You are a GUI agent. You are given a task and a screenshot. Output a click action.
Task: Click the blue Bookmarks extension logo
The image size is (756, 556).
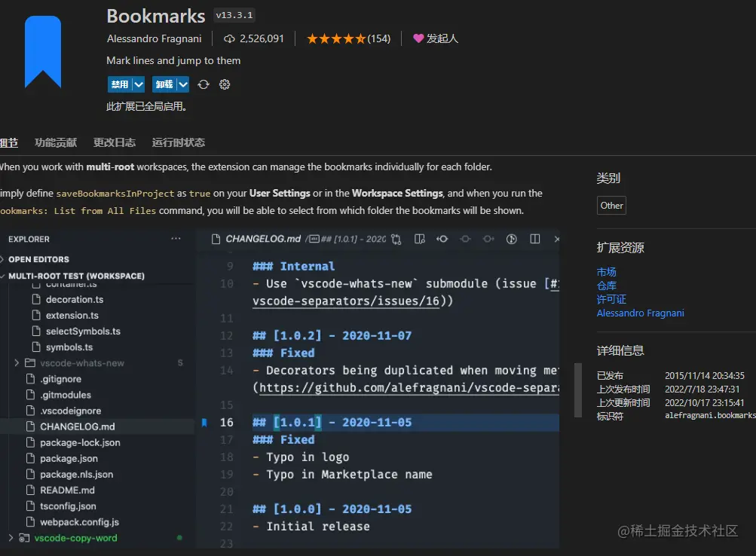[43, 52]
